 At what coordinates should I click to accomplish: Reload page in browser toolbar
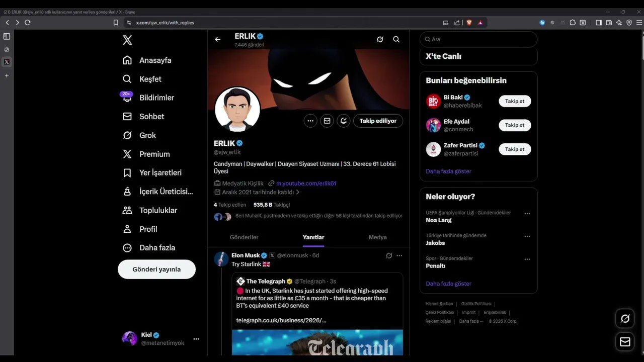28,22
